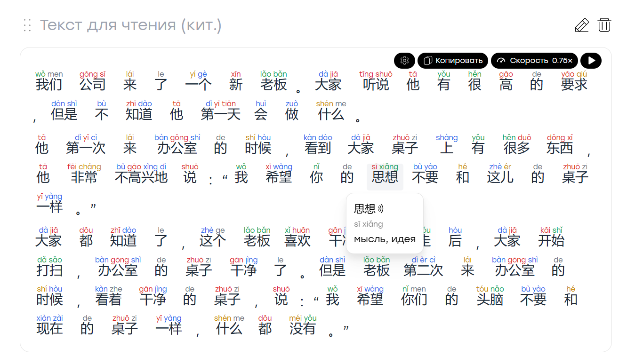The image size is (627, 364).
Task: Click the word 做
Action: click(292, 114)
